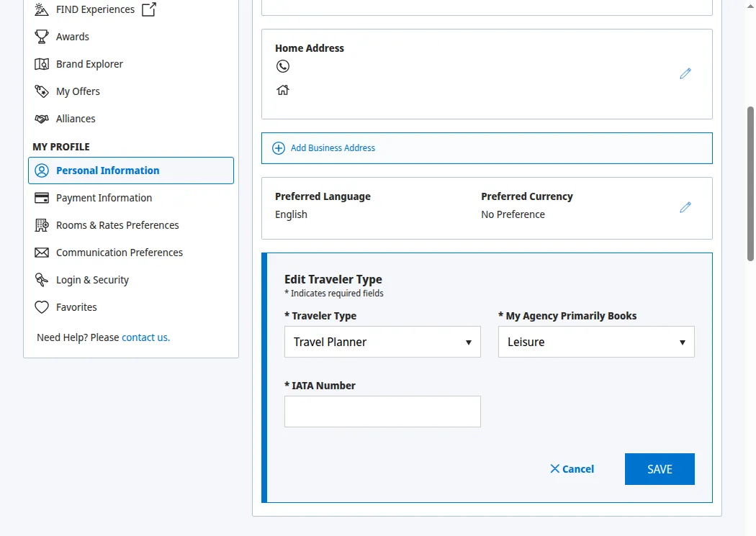
Task: Open Rooms & Rates Preferences
Action: click(117, 225)
